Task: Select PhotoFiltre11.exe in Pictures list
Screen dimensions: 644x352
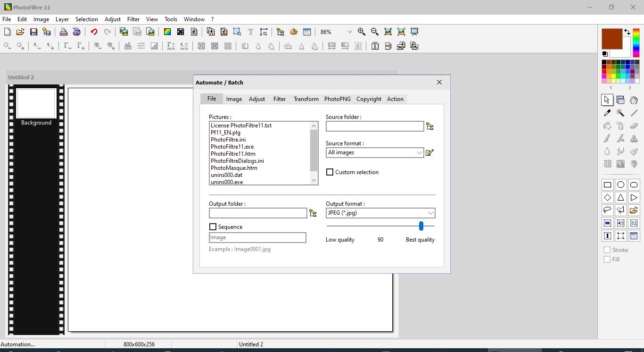Action: [x=232, y=147]
